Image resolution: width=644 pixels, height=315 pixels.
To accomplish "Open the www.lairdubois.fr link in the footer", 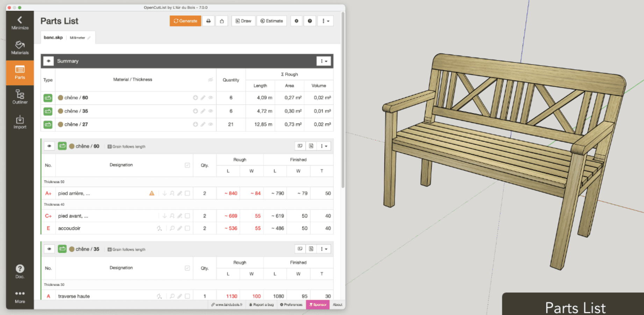I will pos(227,304).
